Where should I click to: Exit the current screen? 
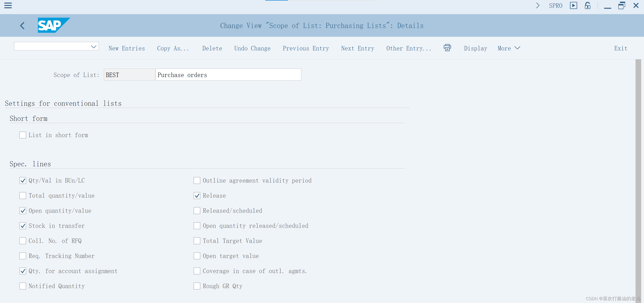click(620, 48)
